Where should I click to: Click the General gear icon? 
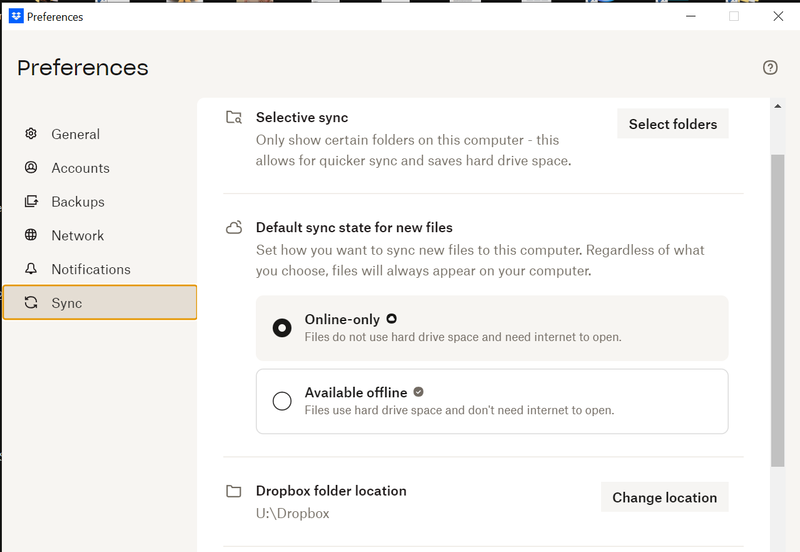[x=31, y=134]
